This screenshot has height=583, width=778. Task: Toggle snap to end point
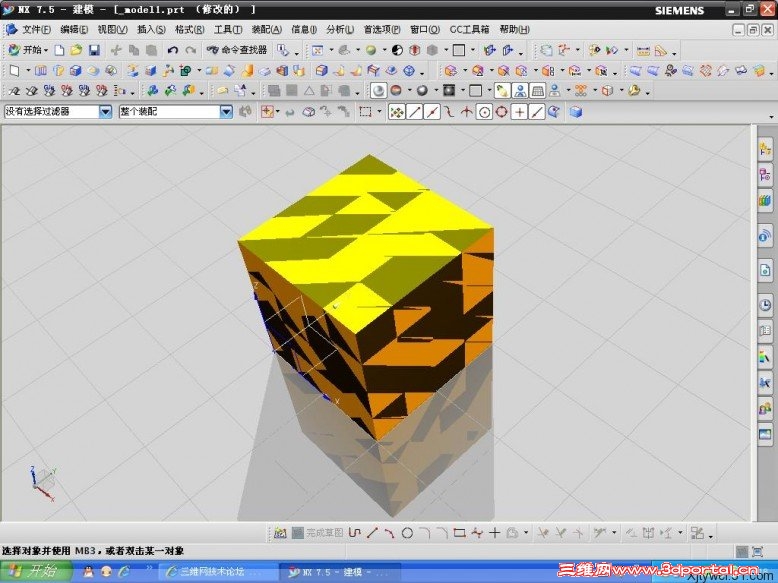[x=415, y=112]
